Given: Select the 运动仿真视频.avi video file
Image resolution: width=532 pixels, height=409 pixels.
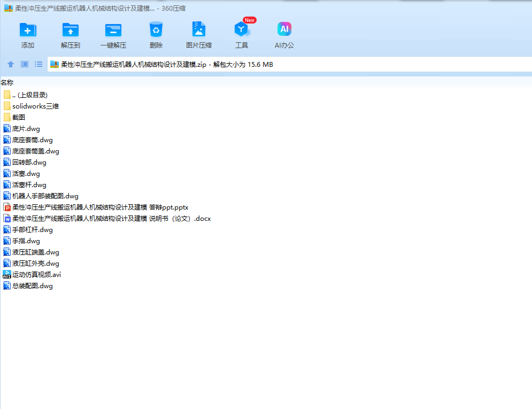Looking at the screenshot, I should coord(32,274).
